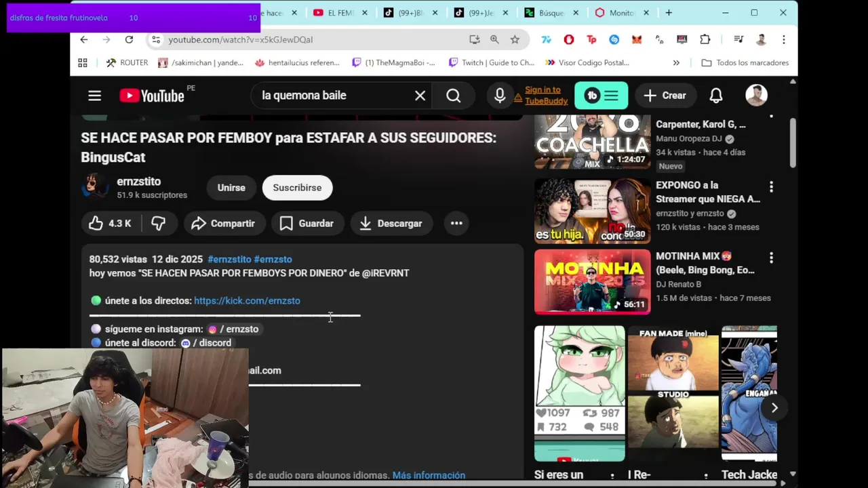Image resolution: width=868 pixels, height=488 pixels.
Task: Click the #ernzstito hashtag
Action: (229, 260)
